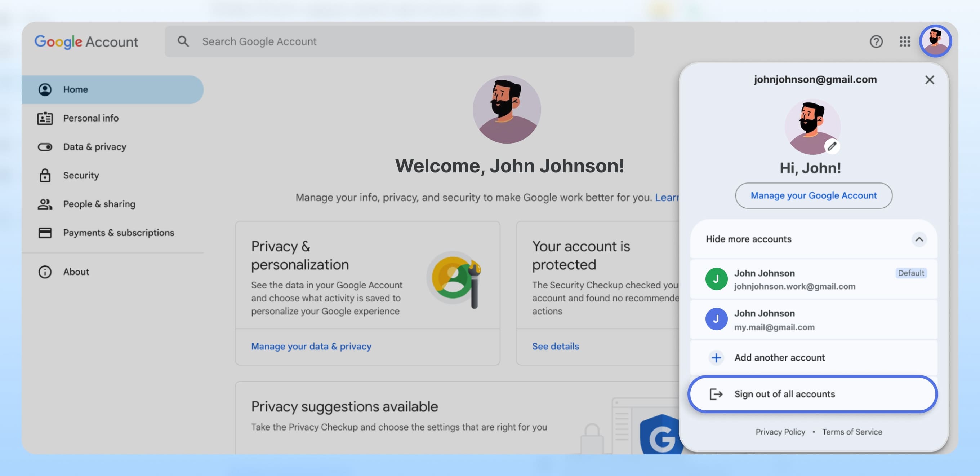
Task: Open the Google apps grid icon
Action: coord(905,42)
